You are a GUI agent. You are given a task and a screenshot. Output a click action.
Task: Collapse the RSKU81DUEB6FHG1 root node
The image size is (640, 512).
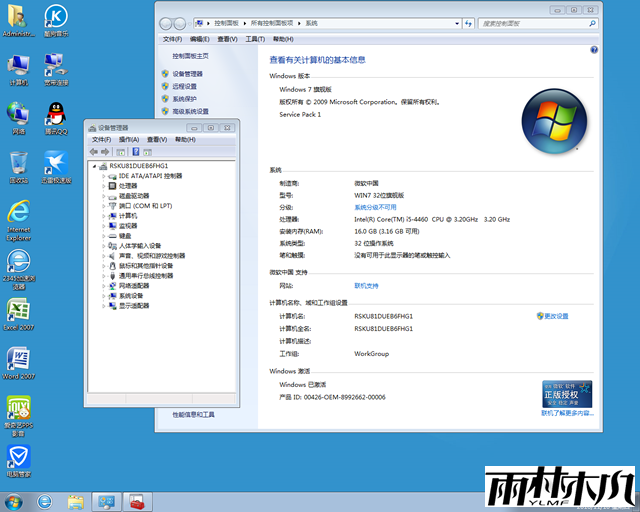tap(93, 165)
